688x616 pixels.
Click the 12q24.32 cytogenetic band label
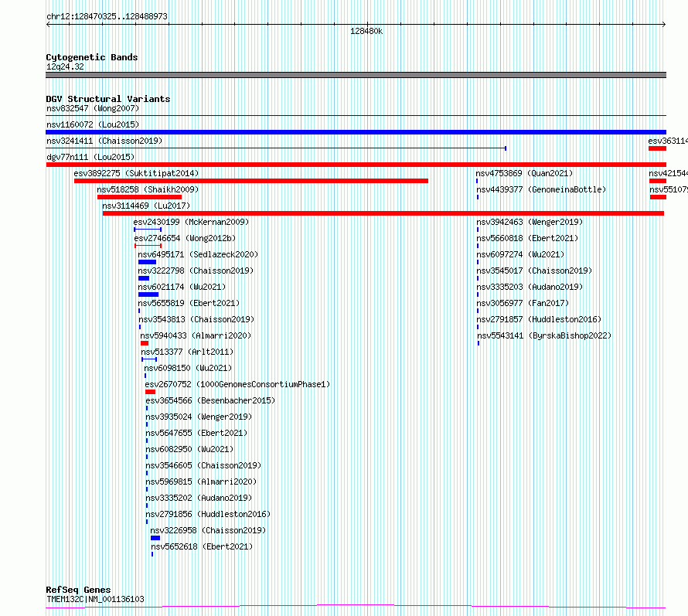pos(65,67)
